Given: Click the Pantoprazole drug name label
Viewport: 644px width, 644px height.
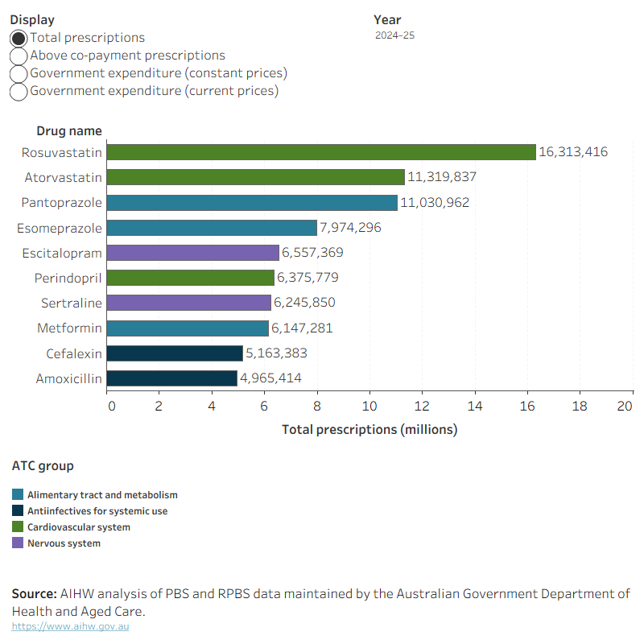Looking at the screenshot, I should (62, 203).
